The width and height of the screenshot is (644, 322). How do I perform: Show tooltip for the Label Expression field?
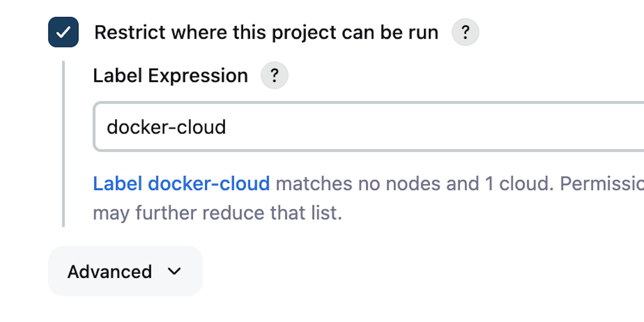274,75
